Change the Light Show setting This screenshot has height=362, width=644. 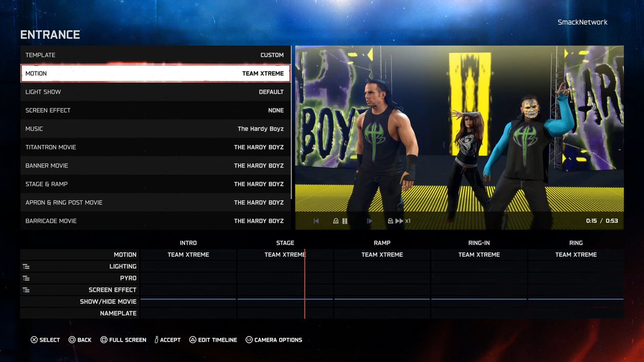click(x=155, y=92)
